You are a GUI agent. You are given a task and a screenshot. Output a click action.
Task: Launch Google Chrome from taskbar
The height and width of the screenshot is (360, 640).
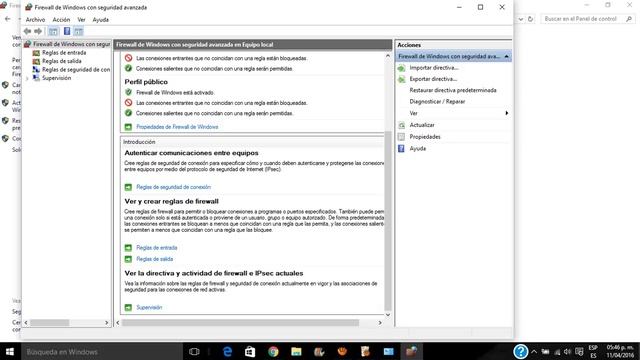273,351
